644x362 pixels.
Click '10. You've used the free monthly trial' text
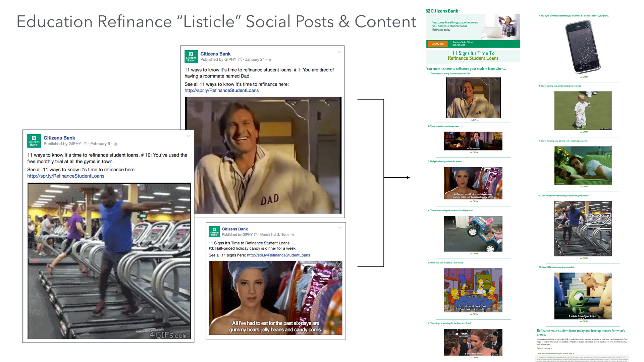(x=563, y=195)
